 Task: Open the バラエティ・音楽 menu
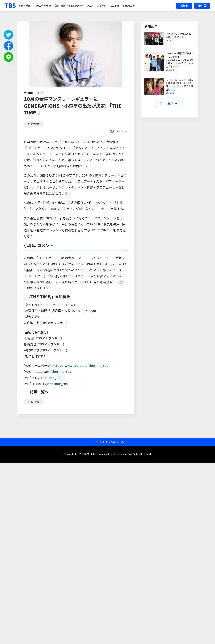click(x=43, y=6)
